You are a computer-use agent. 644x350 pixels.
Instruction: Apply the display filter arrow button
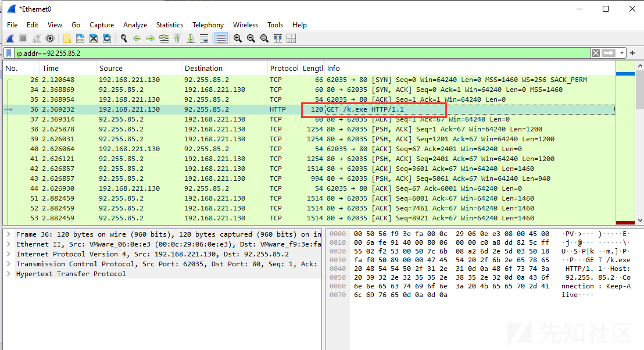coord(609,53)
